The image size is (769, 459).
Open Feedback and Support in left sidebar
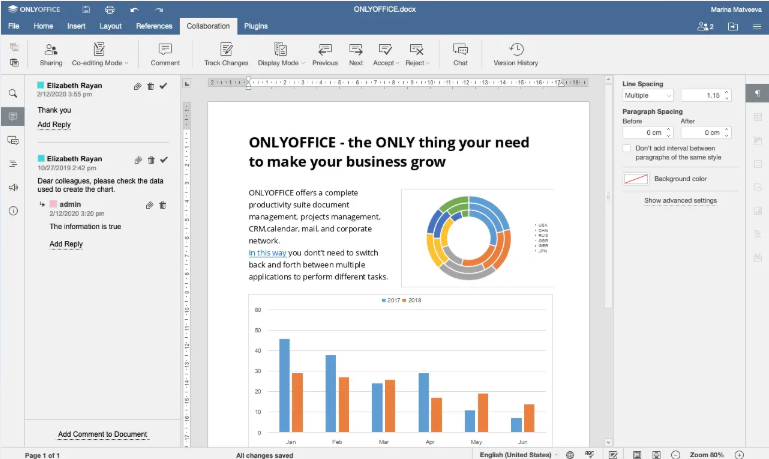point(13,187)
